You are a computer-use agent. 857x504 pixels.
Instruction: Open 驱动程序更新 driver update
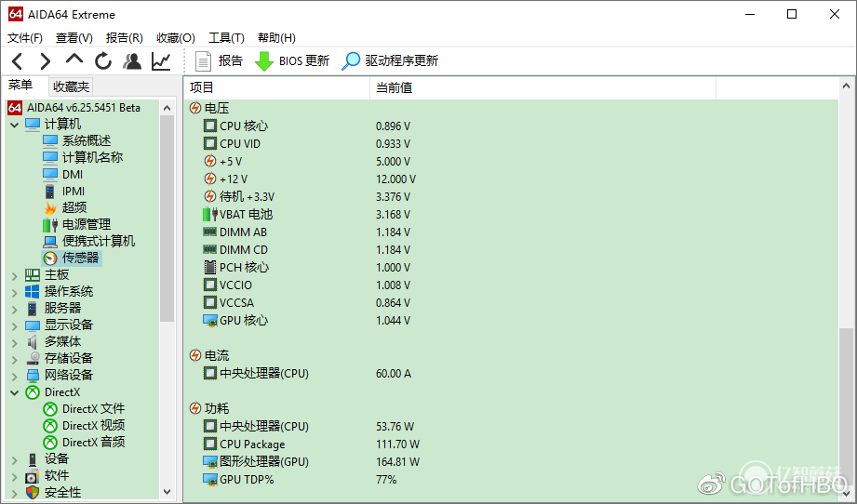tap(390, 60)
